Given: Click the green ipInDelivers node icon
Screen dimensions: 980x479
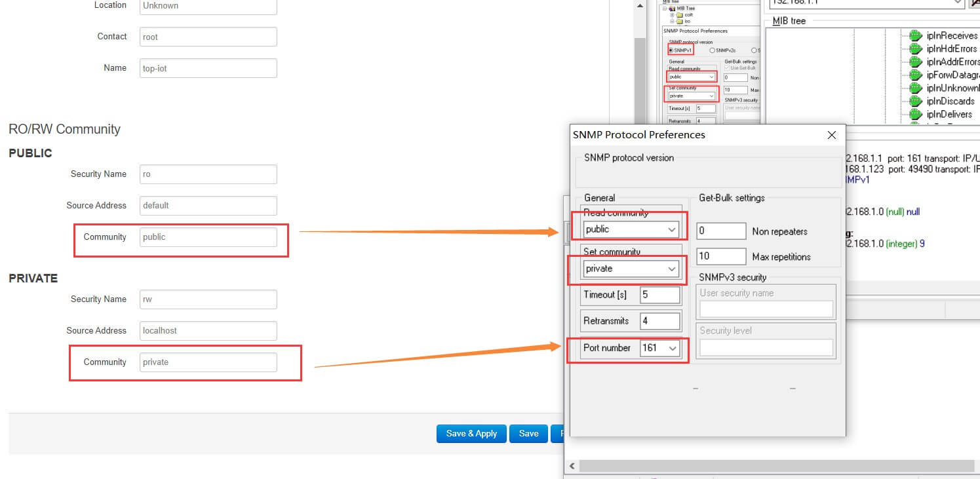Looking at the screenshot, I should 915,114.
